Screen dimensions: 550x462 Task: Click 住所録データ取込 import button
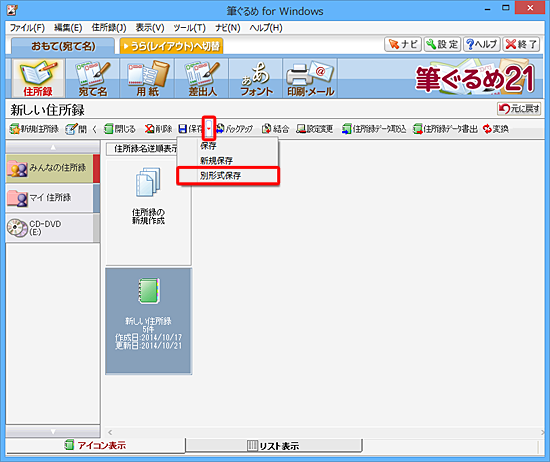click(x=374, y=129)
